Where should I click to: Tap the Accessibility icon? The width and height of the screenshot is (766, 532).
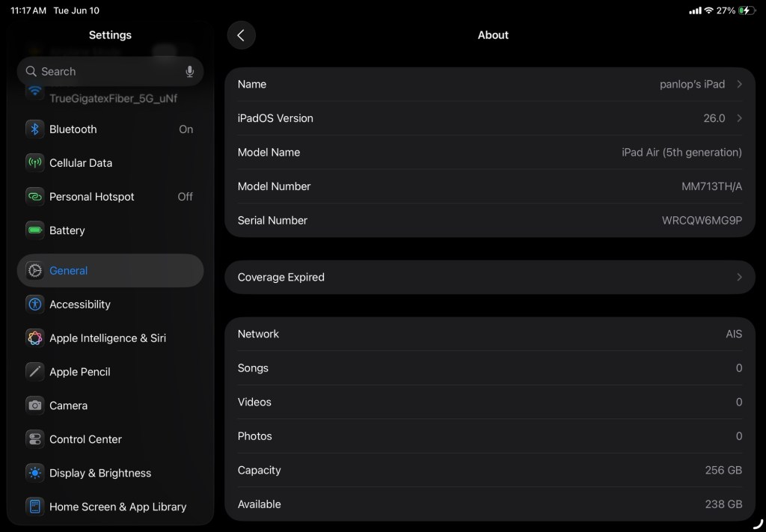[x=34, y=305]
